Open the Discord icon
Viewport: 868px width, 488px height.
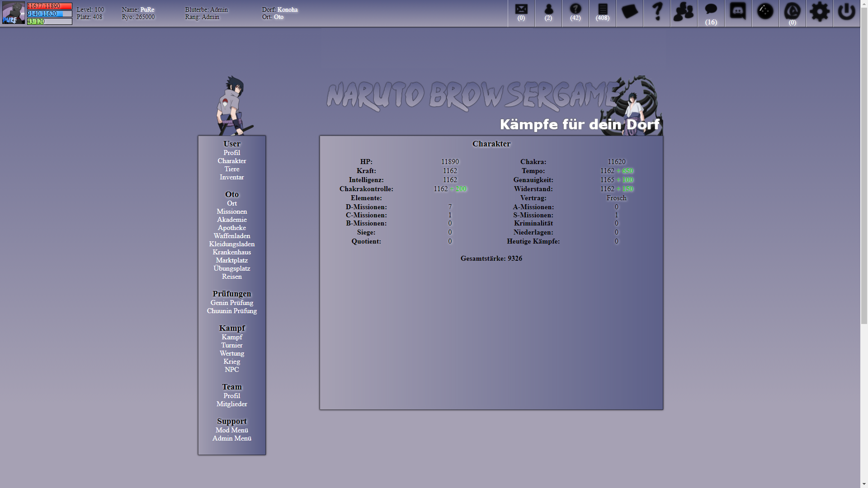point(738,12)
